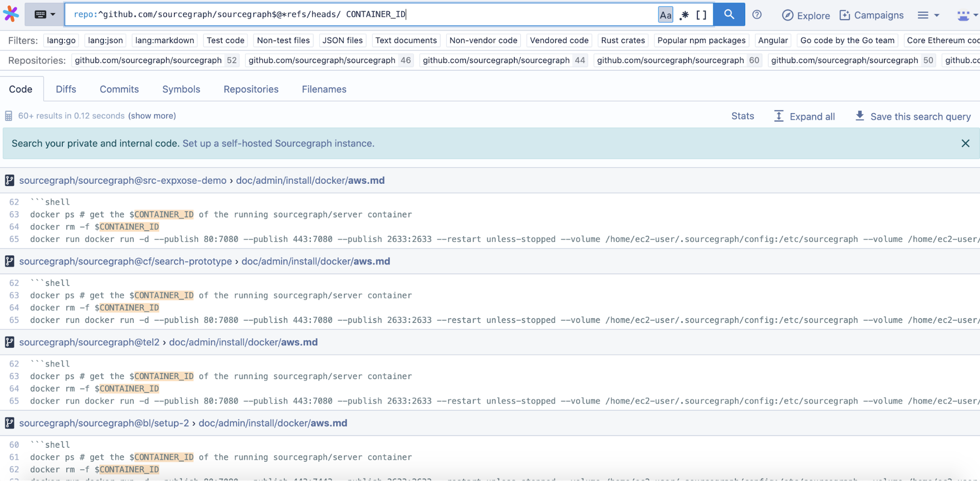This screenshot has height=481, width=980.
Task: Switch to the Symbols tab
Action: [181, 89]
